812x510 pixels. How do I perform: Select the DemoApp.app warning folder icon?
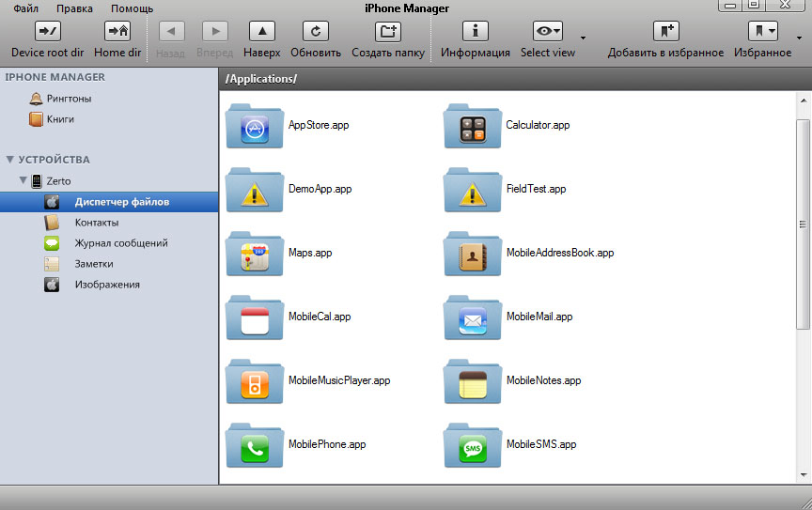255,190
